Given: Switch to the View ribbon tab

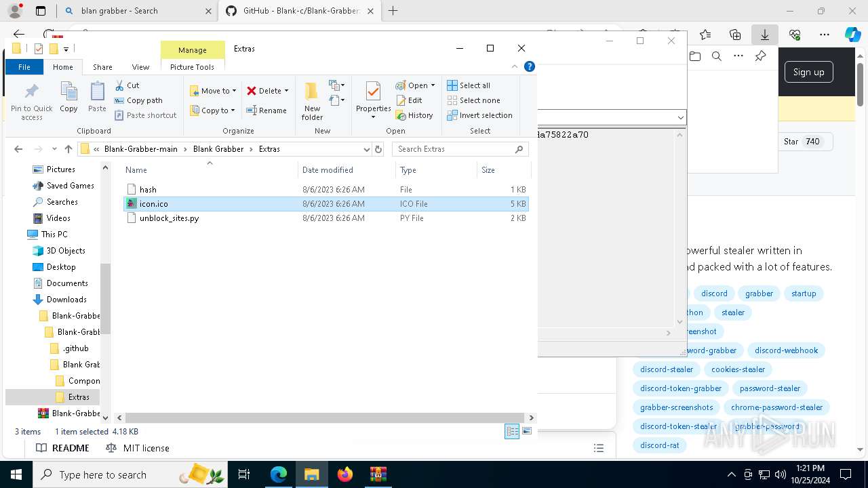Looking at the screenshot, I should 140,67.
